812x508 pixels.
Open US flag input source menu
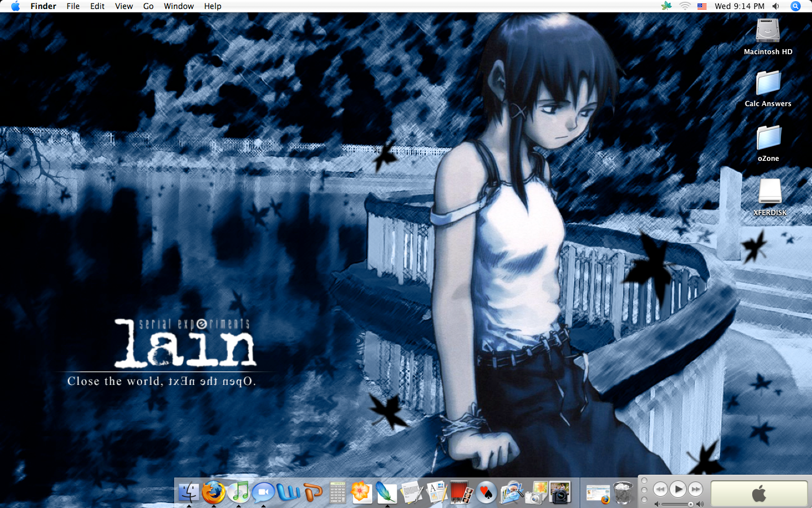702,6
